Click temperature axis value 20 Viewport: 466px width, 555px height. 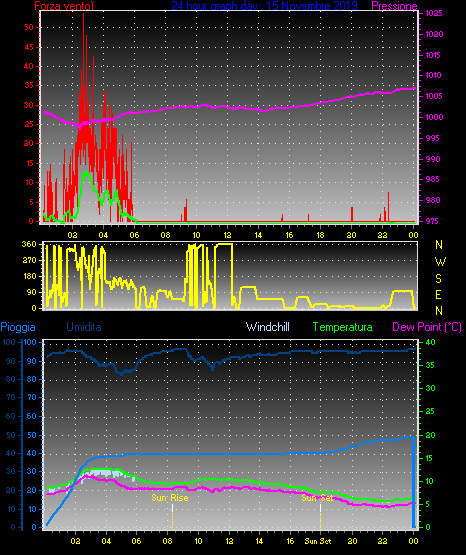pyautogui.click(x=430, y=435)
